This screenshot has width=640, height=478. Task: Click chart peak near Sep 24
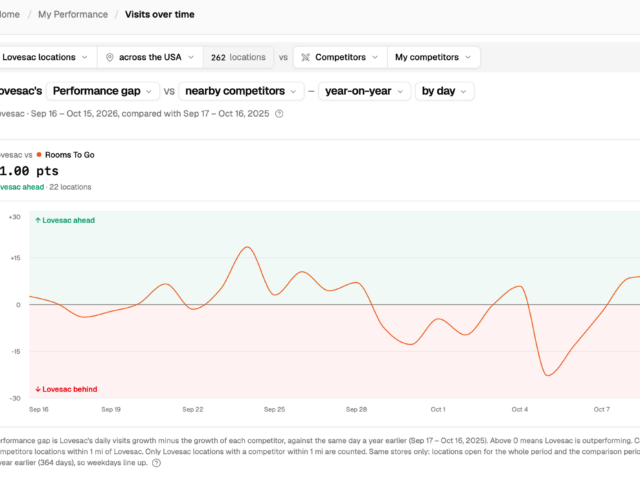[x=247, y=247]
